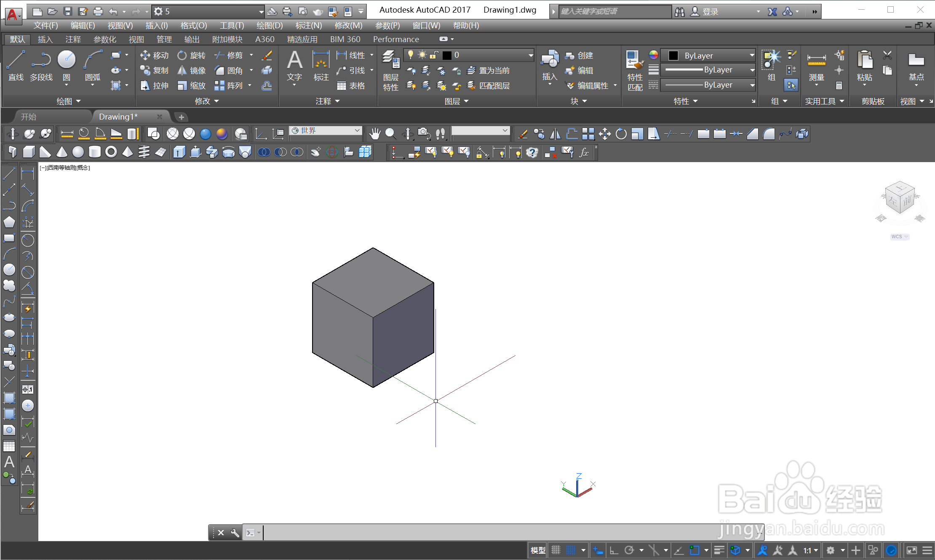
Task: Open the 世界 UCS dropdown
Action: (357, 131)
